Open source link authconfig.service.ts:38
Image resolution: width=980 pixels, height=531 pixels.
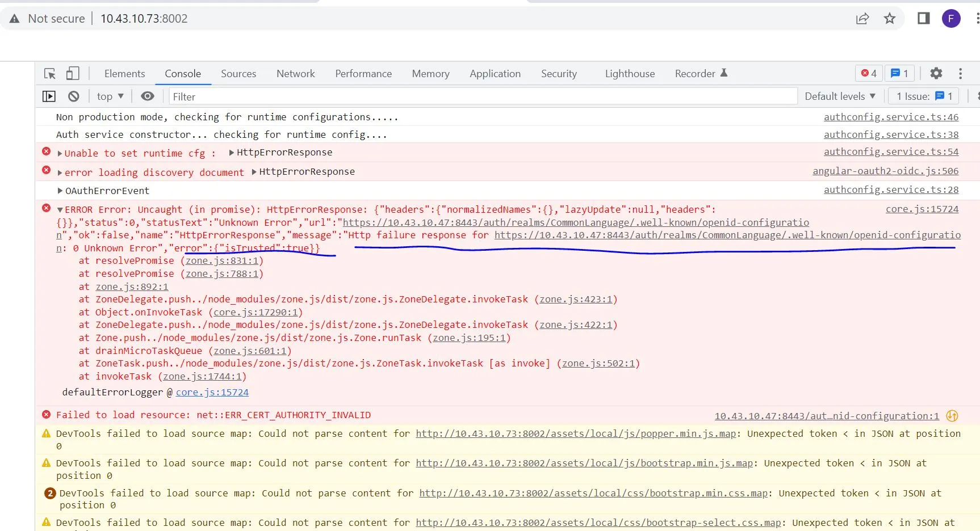891,134
